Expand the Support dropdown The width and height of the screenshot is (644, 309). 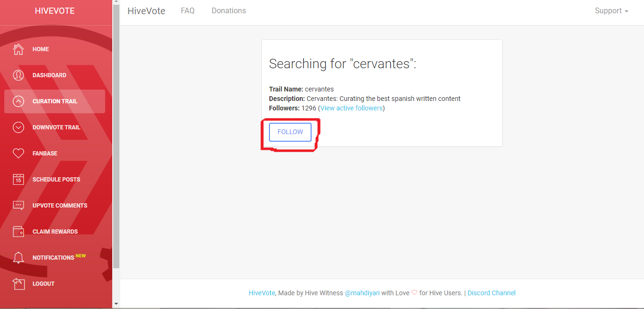click(x=611, y=10)
